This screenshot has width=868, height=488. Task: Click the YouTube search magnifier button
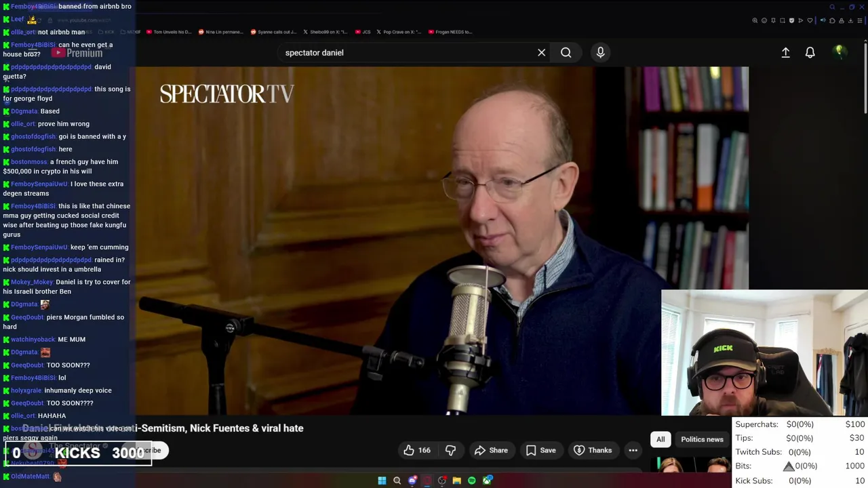click(566, 52)
